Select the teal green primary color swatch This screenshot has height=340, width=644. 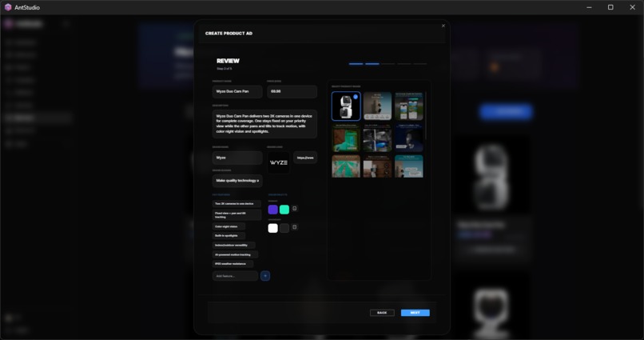tap(284, 210)
